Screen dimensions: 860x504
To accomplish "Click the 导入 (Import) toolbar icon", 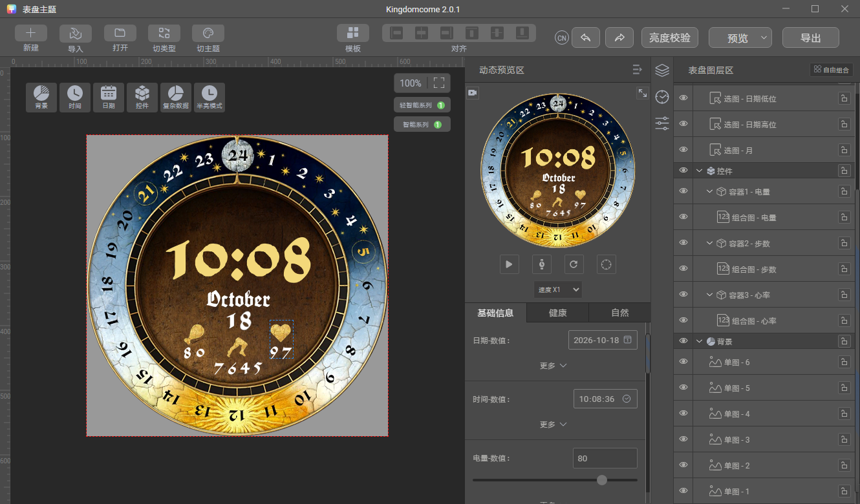I will tap(75, 34).
